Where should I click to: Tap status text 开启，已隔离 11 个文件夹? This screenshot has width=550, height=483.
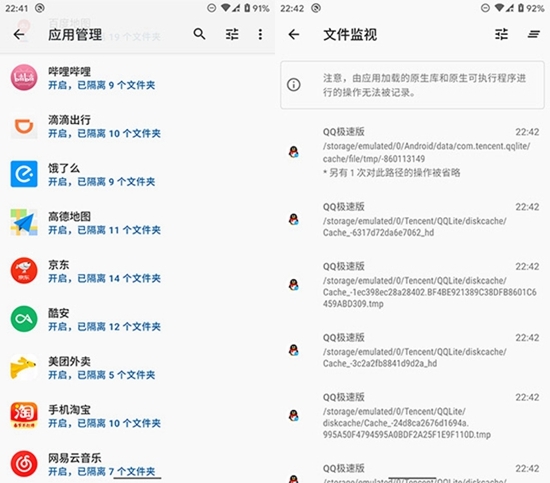click(104, 230)
